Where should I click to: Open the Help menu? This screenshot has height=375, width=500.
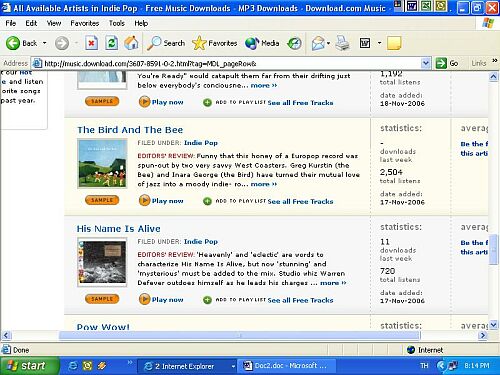pos(141,23)
